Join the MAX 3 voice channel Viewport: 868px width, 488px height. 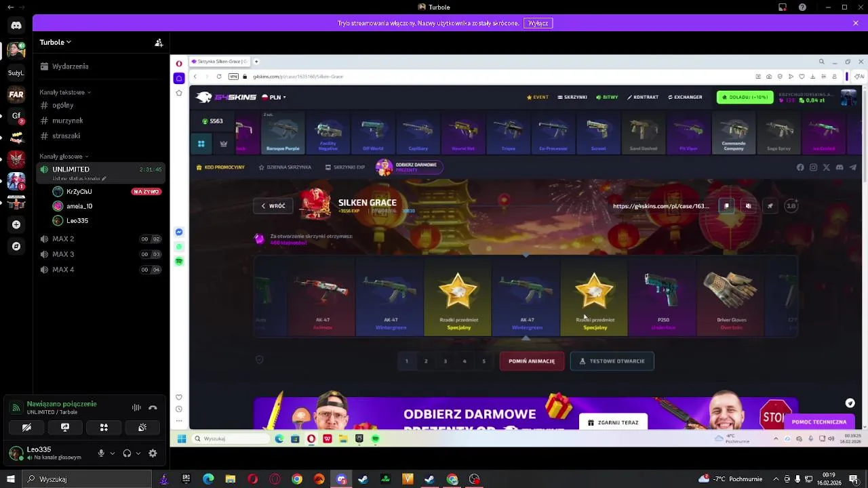click(x=100, y=254)
